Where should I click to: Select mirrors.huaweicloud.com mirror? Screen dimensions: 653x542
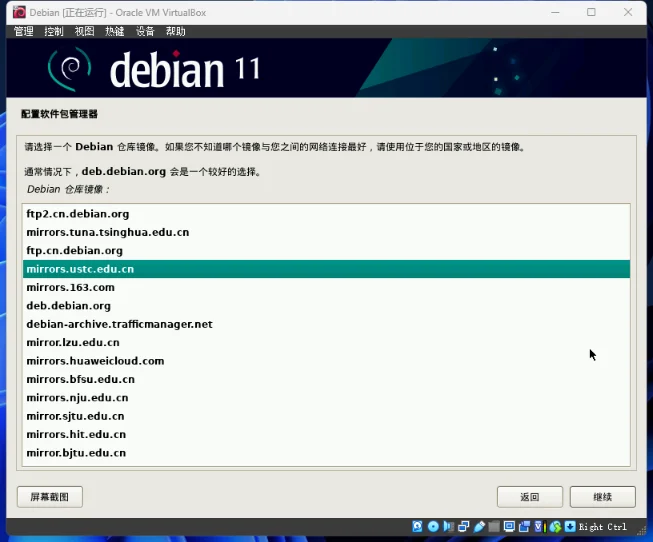click(326, 361)
